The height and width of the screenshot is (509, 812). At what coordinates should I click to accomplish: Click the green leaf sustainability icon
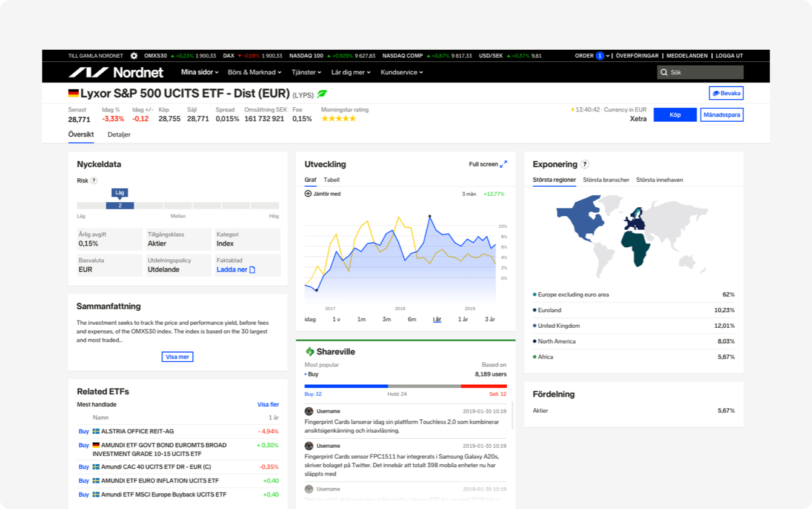[x=322, y=94]
